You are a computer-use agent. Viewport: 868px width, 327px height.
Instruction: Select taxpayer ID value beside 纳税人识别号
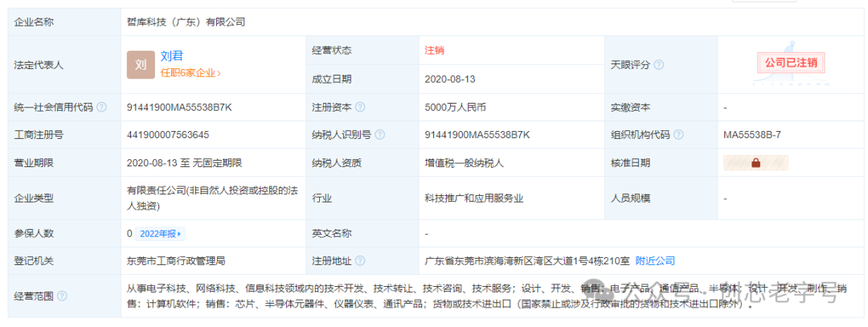pyautogui.click(x=477, y=134)
